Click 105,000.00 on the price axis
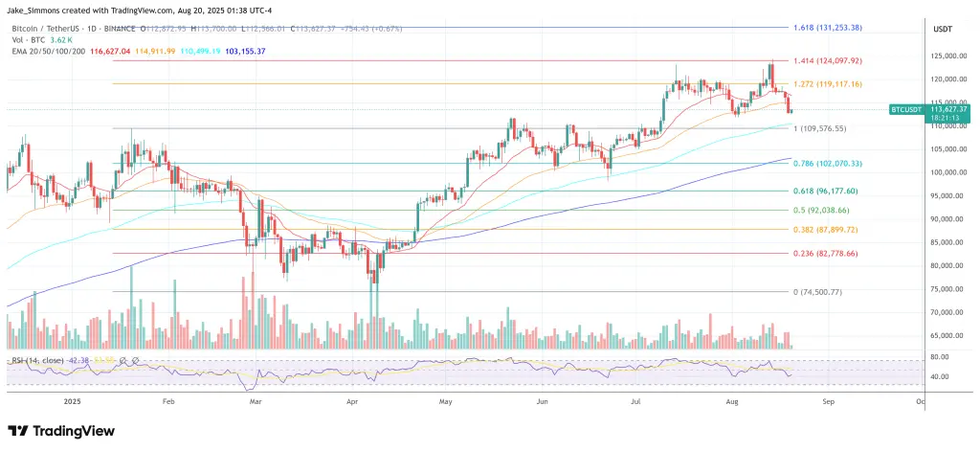The image size is (980, 451). point(949,149)
